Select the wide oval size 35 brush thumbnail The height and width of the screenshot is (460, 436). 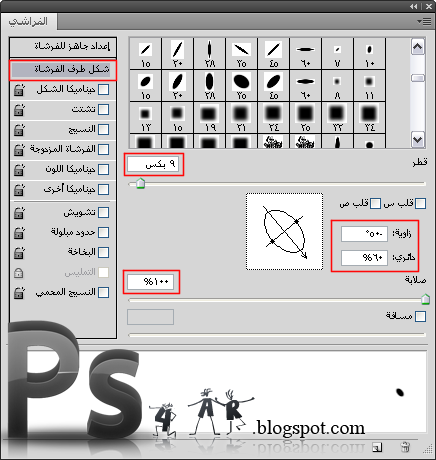point(241,85)
